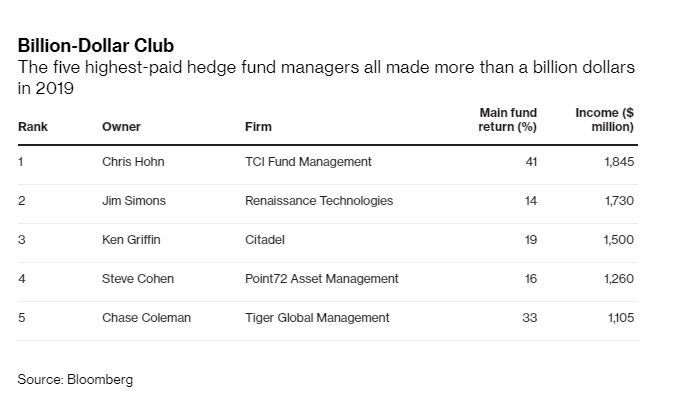Select the Jim Simons cell
The height and width of the screenshot is (398, 695).
point(134,201)
